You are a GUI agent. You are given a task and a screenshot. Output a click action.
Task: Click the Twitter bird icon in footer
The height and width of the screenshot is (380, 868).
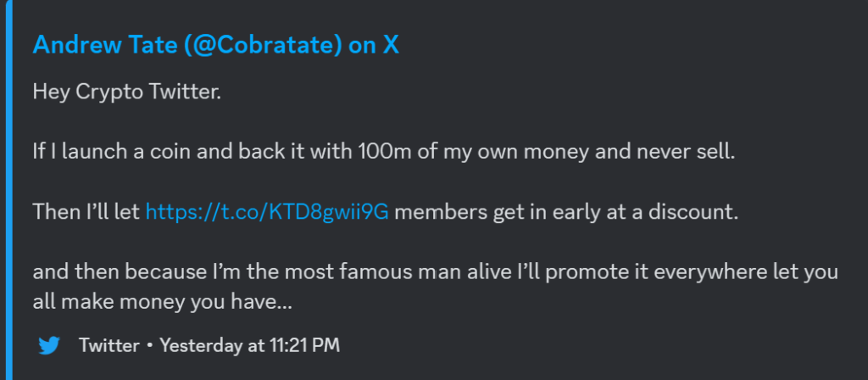50,346
